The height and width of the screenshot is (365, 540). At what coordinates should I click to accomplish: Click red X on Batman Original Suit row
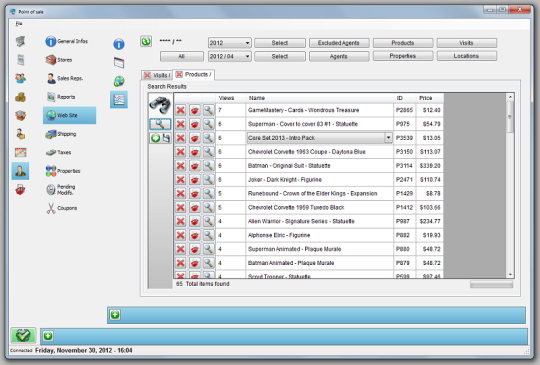click(x=180, y=166)
